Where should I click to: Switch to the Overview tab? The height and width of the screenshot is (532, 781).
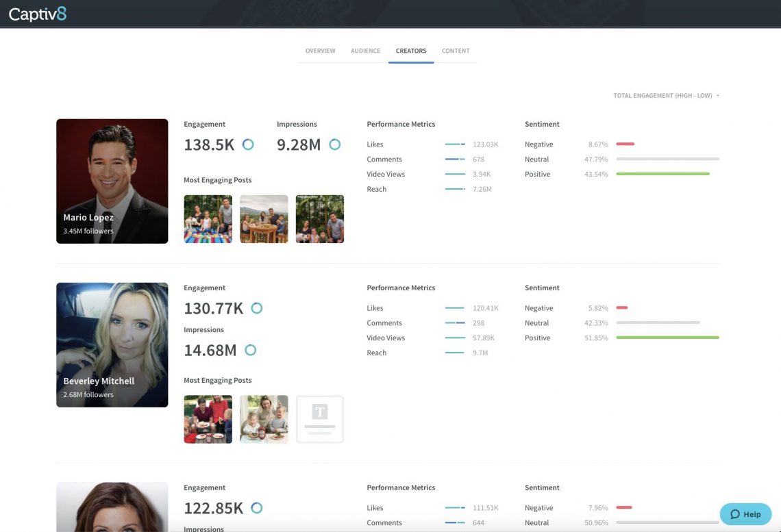(319, 51)
